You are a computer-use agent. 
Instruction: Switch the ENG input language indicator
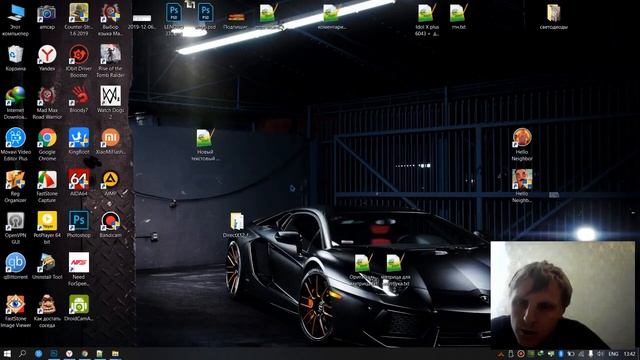point(613,354)
